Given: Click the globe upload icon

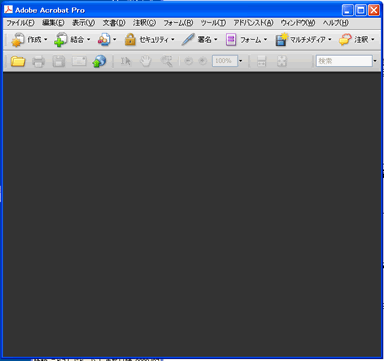Looking at the screenshot, I should pos(99,61).
